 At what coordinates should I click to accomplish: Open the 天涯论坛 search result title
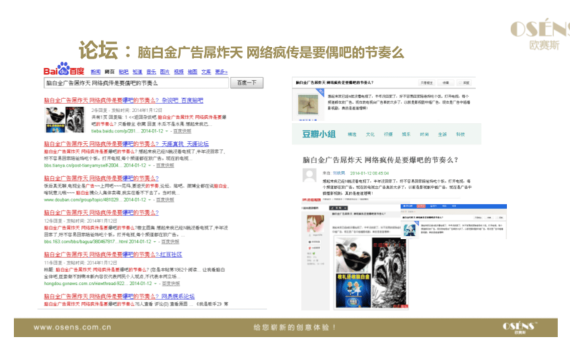pos(126,144)
